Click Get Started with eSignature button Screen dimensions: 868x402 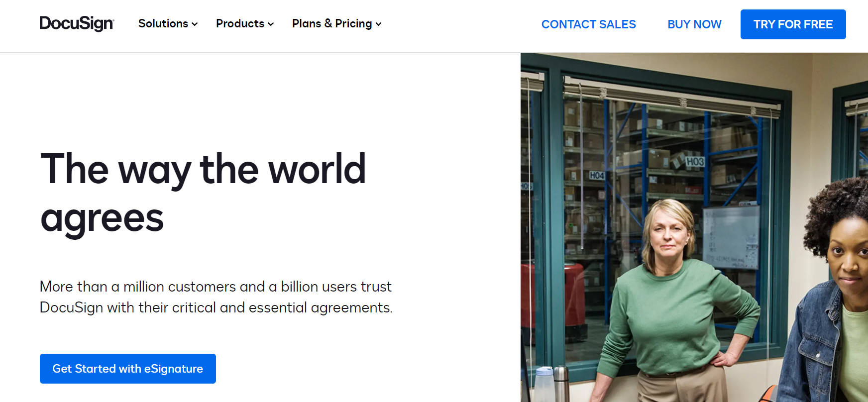pos(128,369)
